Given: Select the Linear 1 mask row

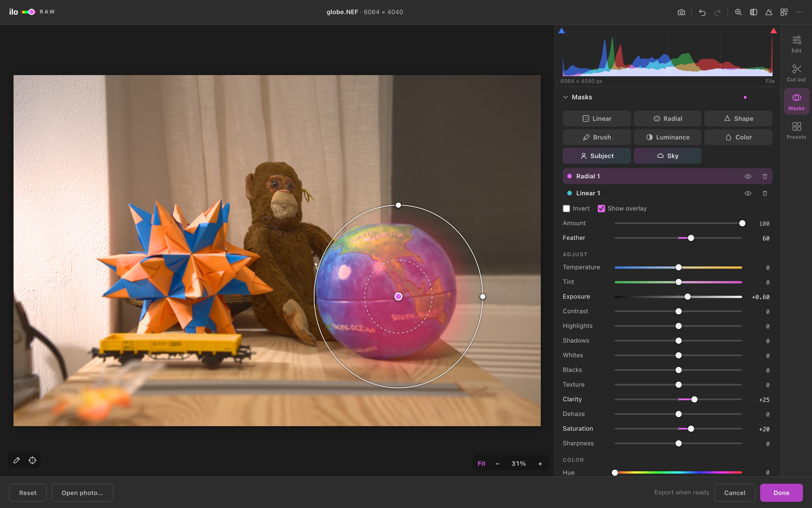Looking at the screenshot, I should point(667,193).
